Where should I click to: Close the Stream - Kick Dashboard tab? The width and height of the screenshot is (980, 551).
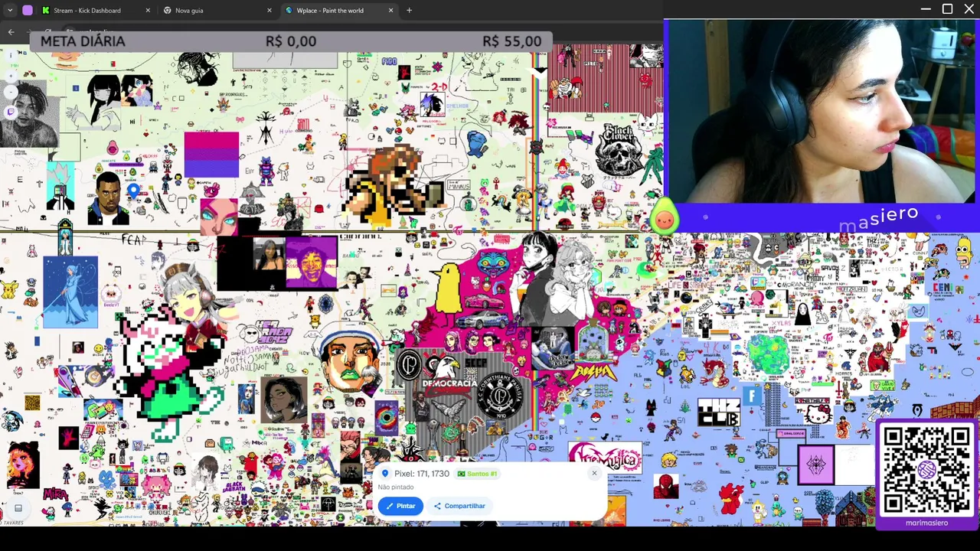(x=148, y=11)
